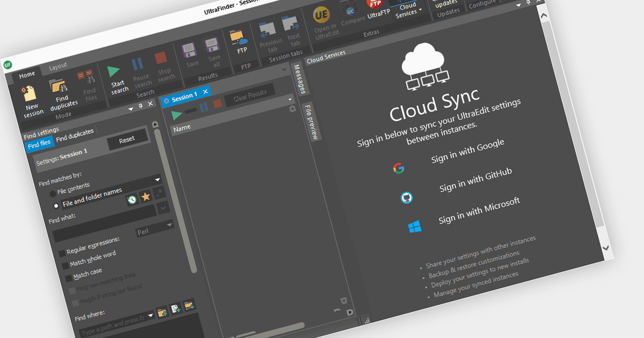Open the Find where path dropdown arrow

150,315
